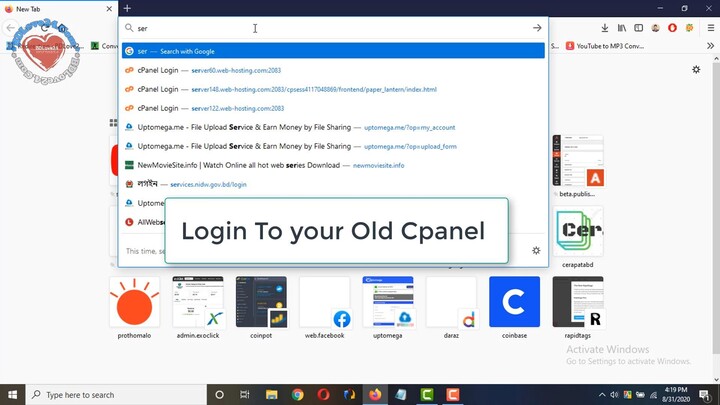Show hidden system tray icons chevron
Image resolution: width=720 pixels, height=405 pixels.
pyautogui.click(x=602, y=395)
